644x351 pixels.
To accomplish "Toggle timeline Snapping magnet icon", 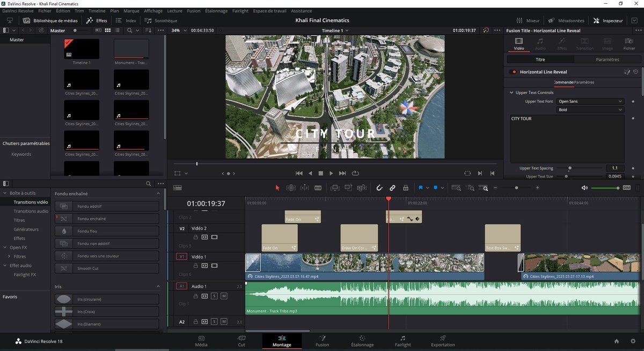I will click(x=379, y=188).
